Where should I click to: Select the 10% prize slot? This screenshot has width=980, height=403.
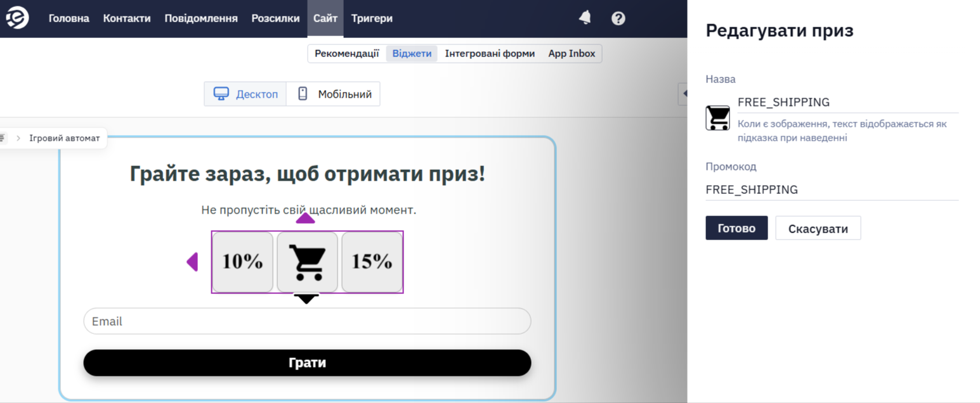pos(242,262)
